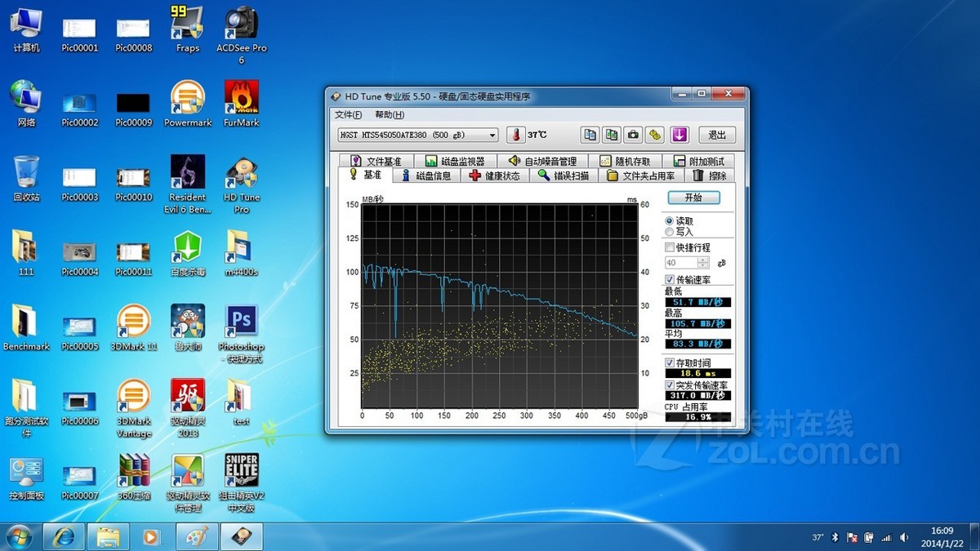Open the FurMark desktop icon
This screenshot has width=980, height=551.
pyautogui.click(x=241, y=103)
